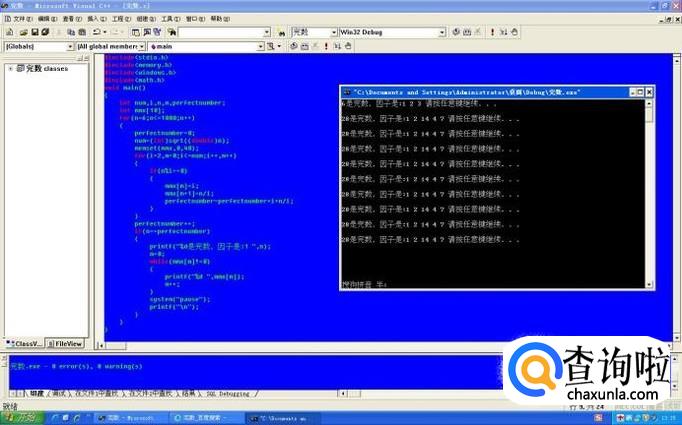Click the Window List toolbar icon
This screenshot has height=425, width=682.
157,32
